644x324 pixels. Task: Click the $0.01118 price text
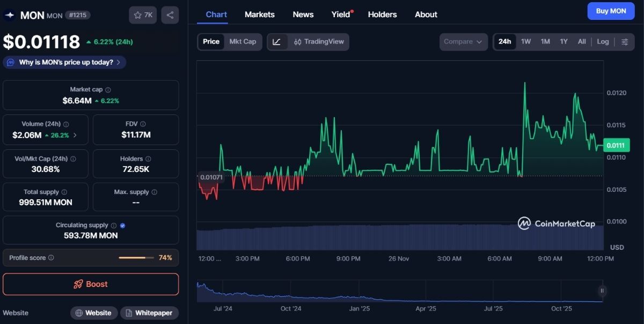pyautogui.click(x=41, y=41)
